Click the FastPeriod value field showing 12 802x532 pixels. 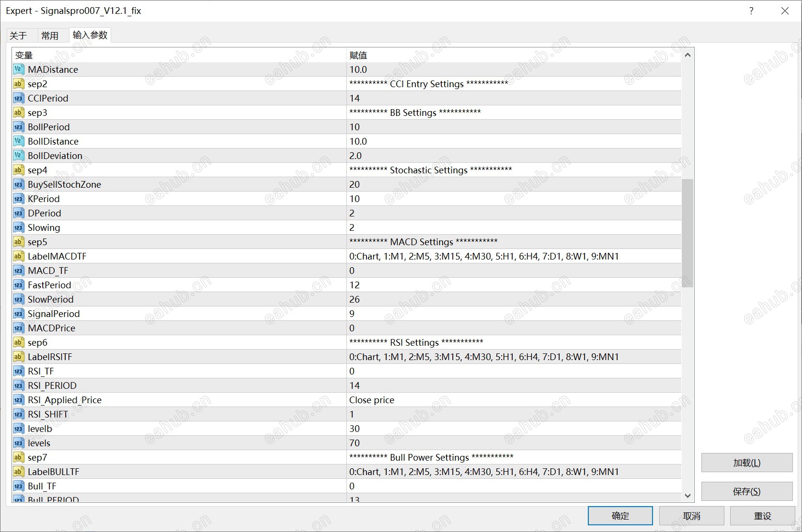click(355, 285)
